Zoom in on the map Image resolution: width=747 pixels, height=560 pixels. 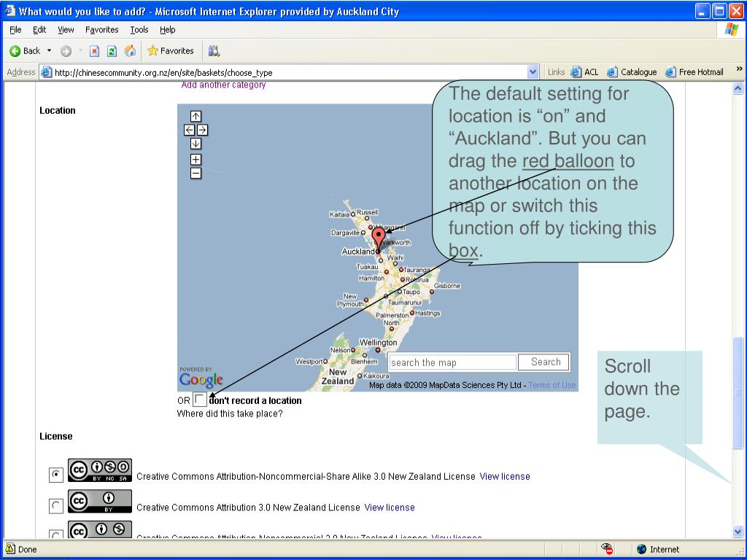click(196, 160)
